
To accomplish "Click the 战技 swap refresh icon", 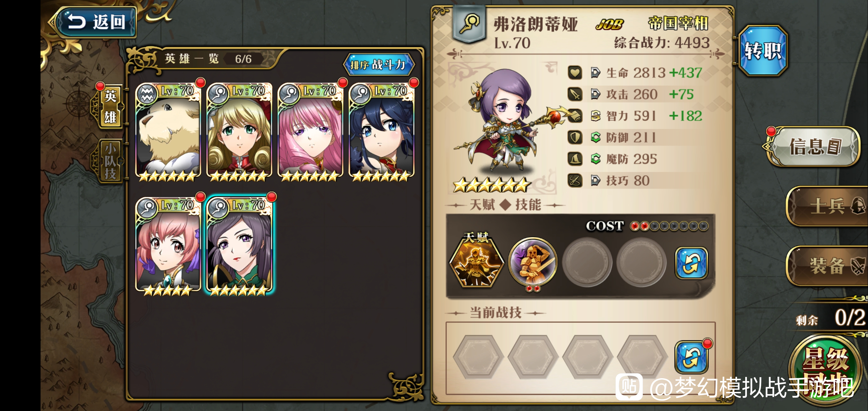I will pyautogui.click(x=692, y=357).
